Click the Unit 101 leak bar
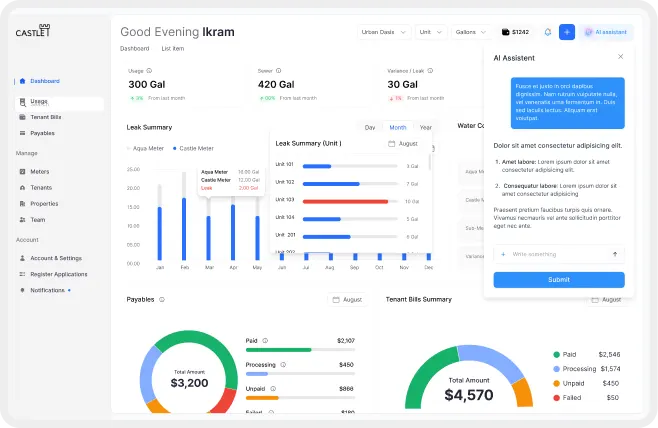 [317, 166]
